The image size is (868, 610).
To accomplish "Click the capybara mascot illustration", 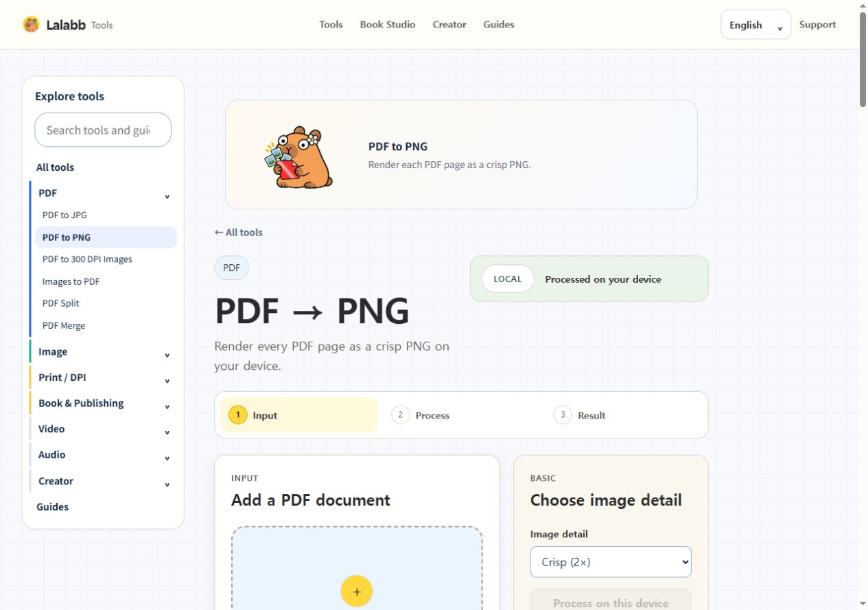I will point(299,157).
